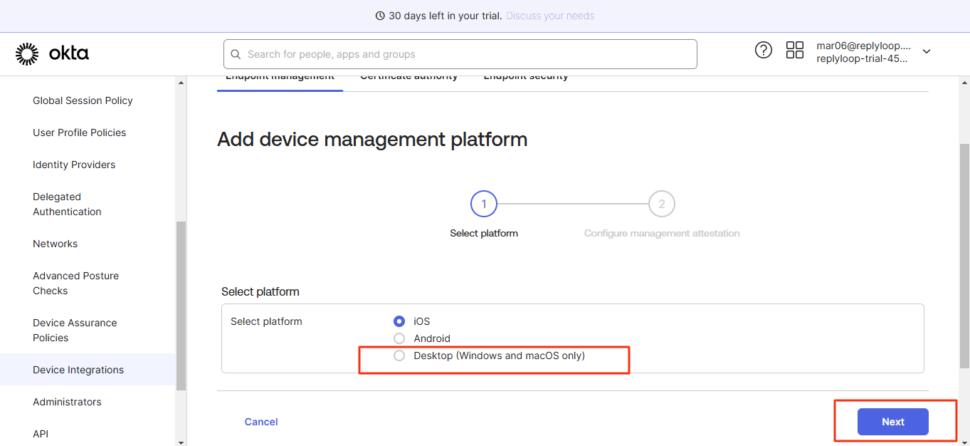Open Advanced Posture Checks in sidebar

click(x=75, y=283)
